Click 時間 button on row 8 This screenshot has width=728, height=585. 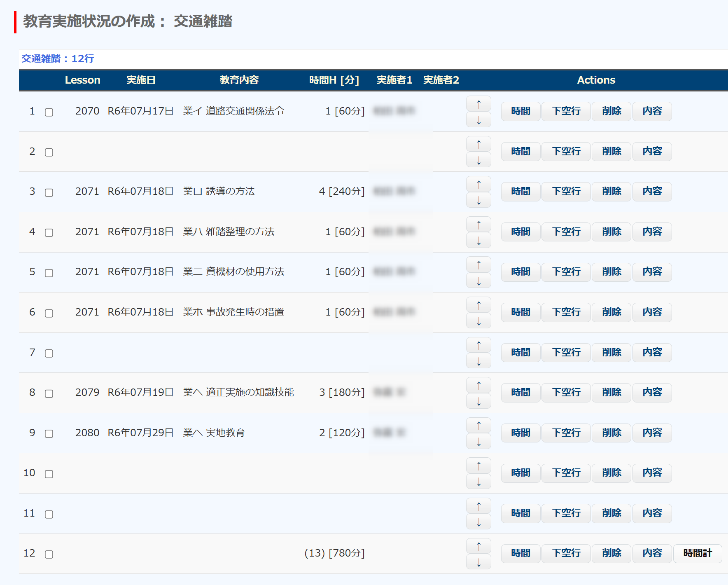[x=520, y=393]
